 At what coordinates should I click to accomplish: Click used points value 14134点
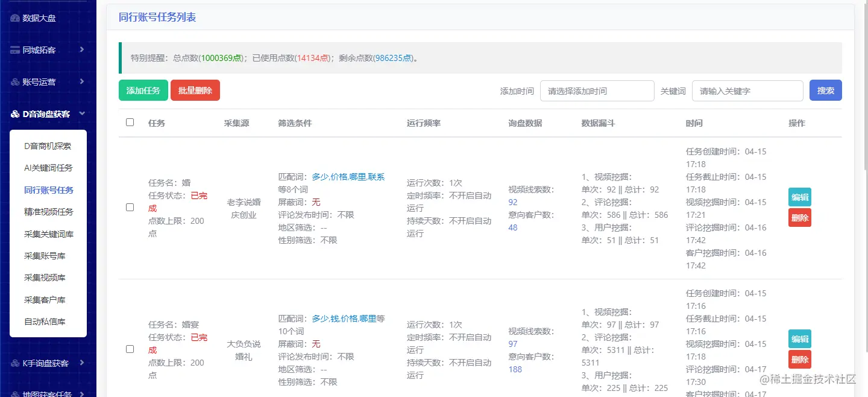(312, 59)
